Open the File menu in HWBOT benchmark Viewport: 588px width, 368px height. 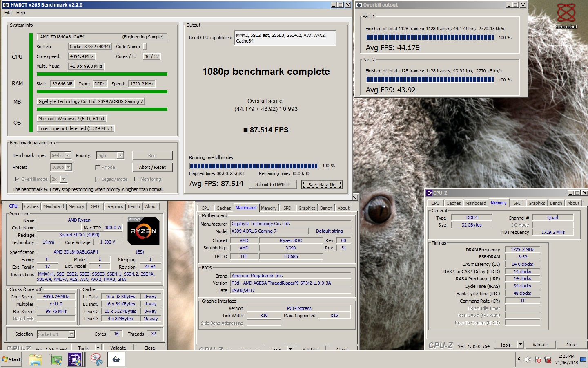8,13
